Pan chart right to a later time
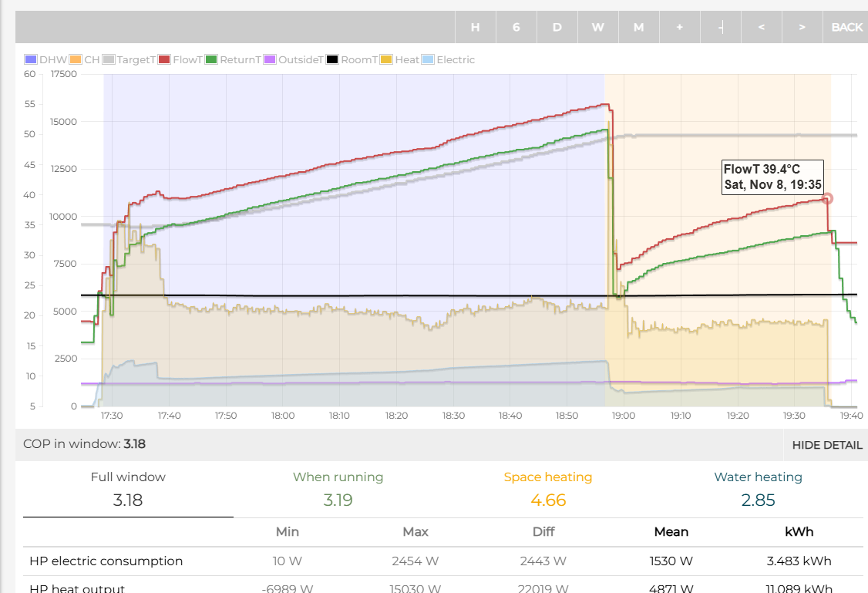 click(x=802, y=27)
